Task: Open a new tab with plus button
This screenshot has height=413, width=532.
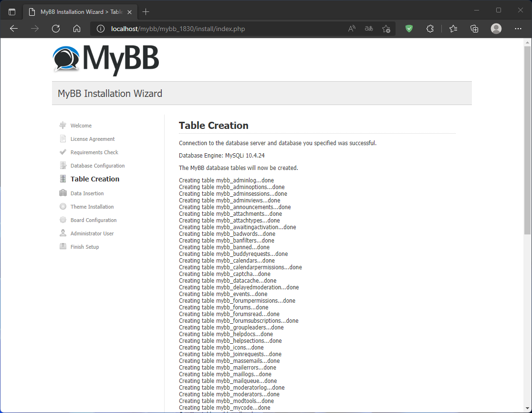Action: [x=146, y=12]
